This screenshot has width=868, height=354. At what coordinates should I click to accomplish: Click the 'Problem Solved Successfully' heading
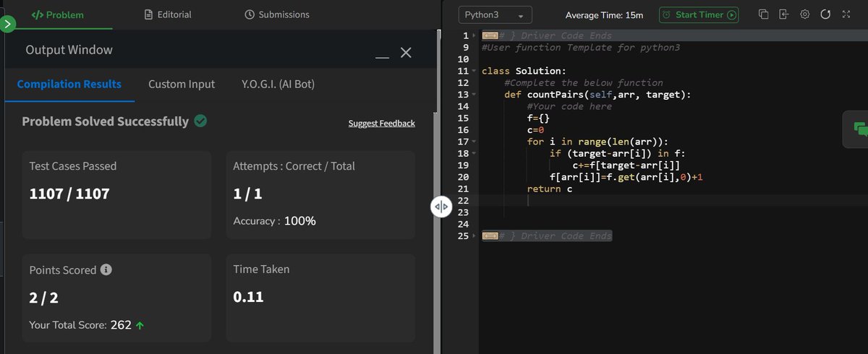[x=106, y=121]
